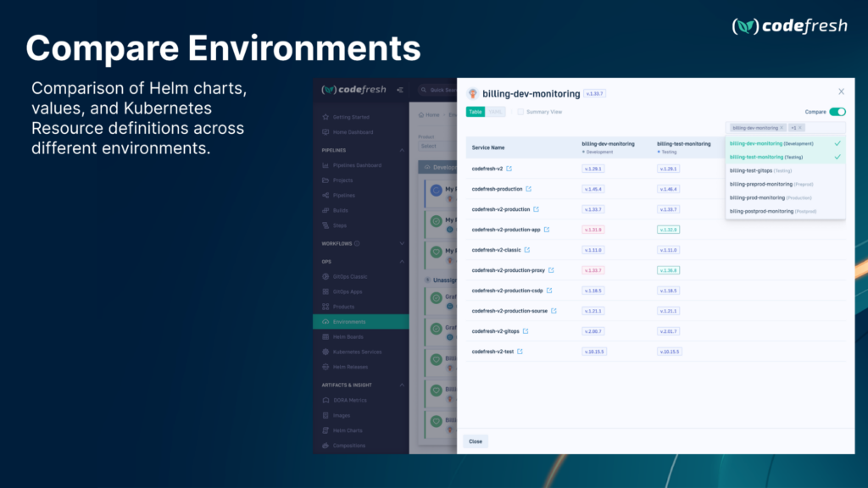The height and width of the screenshot is (488, 868).
Task: Click the compare environments selector field
Action: 786,128
